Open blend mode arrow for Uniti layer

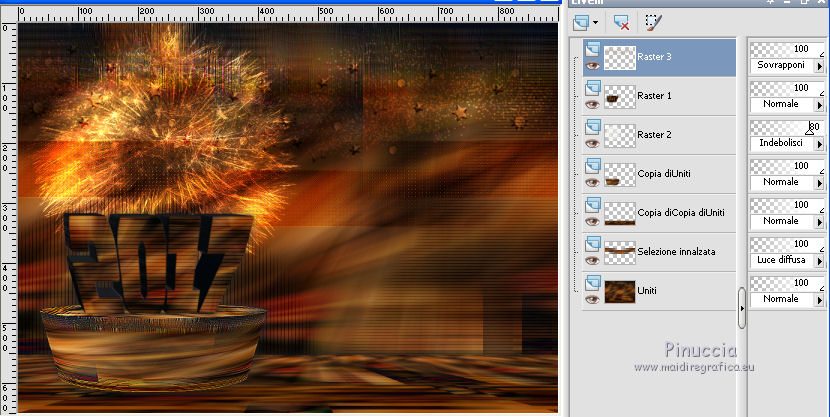pos(819,300)
